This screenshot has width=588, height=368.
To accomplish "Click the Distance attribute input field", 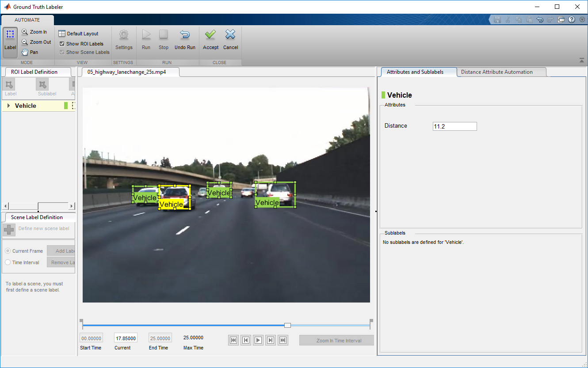I will [x=454, y=126].
